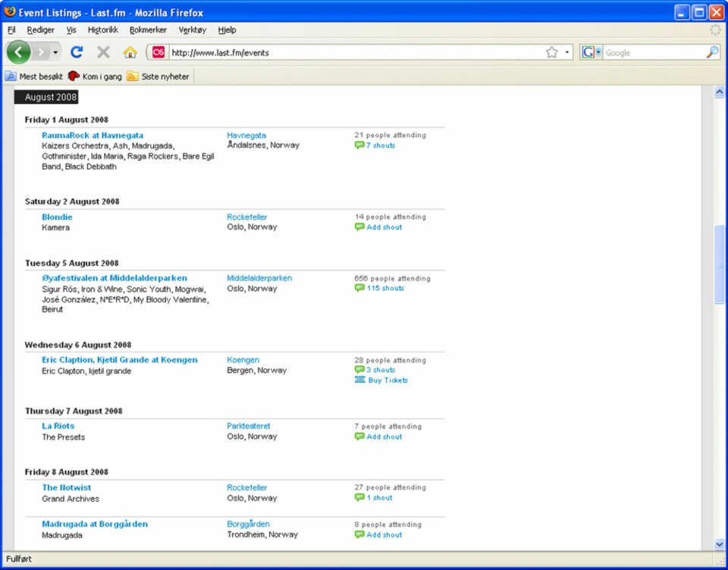This screenshot has height=570, width=728.
Task: Open the Historikk menu
Action: 103,30
